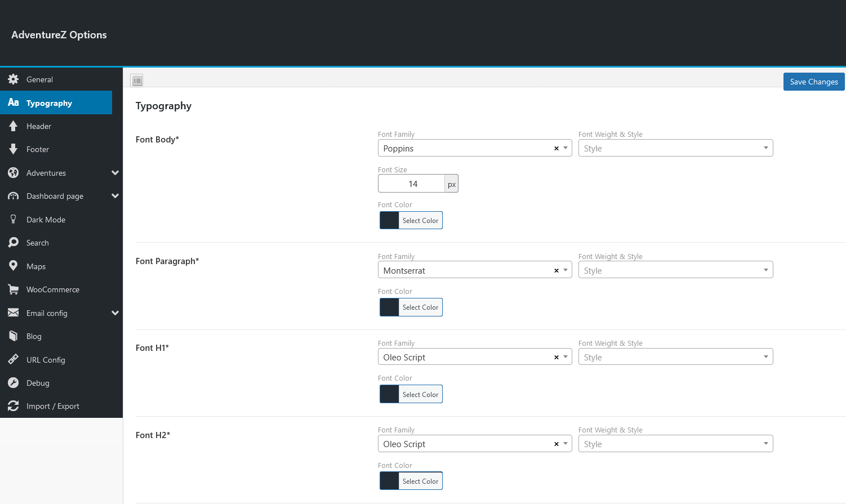Open Font H2 weight & style dropdown
This screenshot has height=504, width=846.
(x=675, y=444)
